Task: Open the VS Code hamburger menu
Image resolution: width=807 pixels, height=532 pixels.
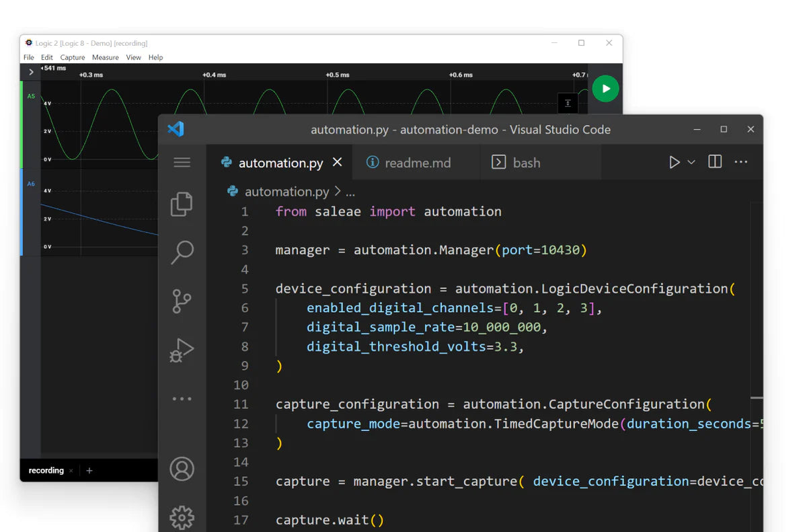Action: pos(182,162)
